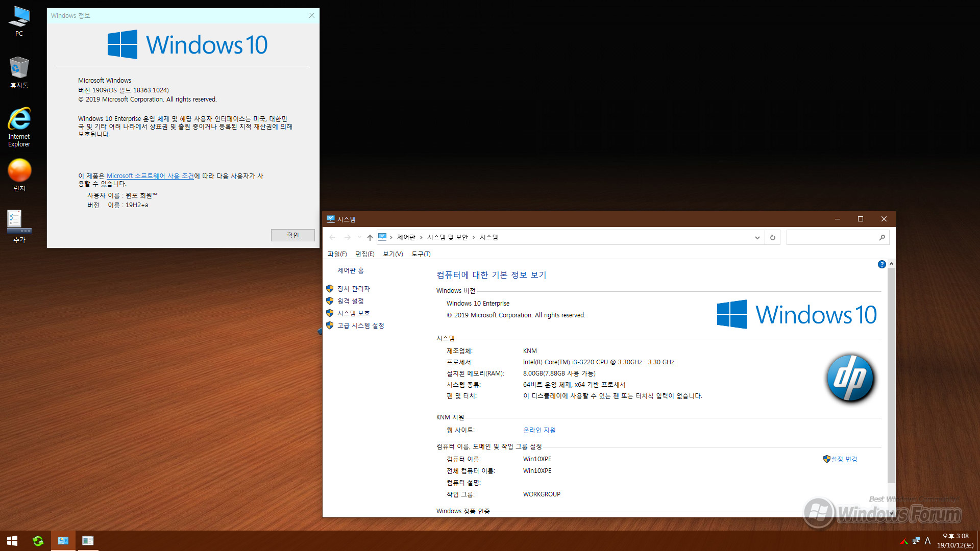
Task: Click the Windows 10 Enterprise edition text
Action: tap(478, 304)
